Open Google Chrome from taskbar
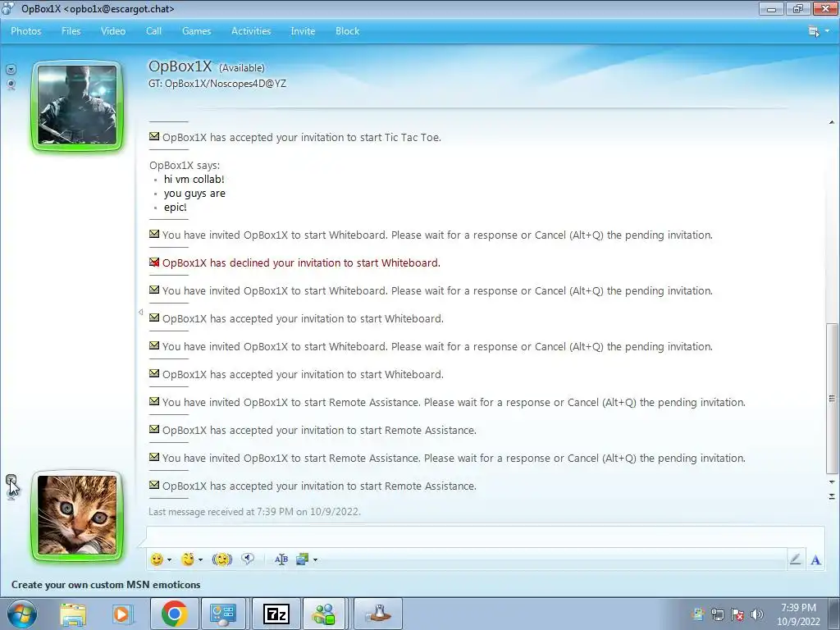 pos(174,614)
